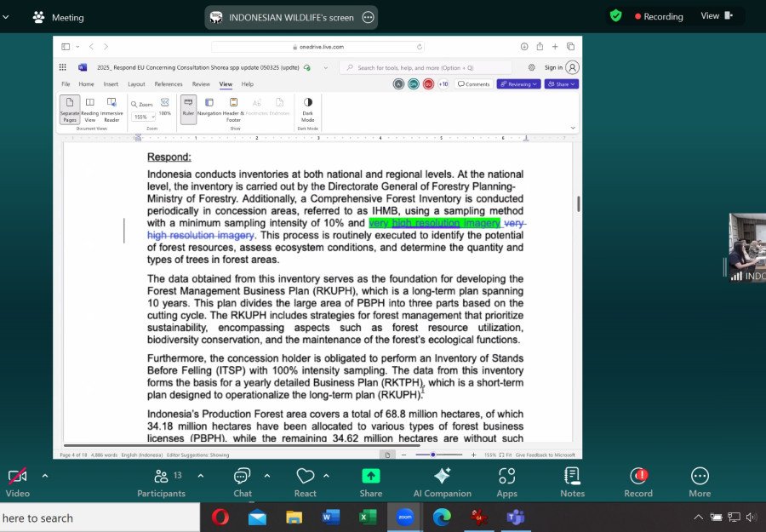Open Immersive Reader view
This screenshot has width=766, height=532.
tap(111, 106)
